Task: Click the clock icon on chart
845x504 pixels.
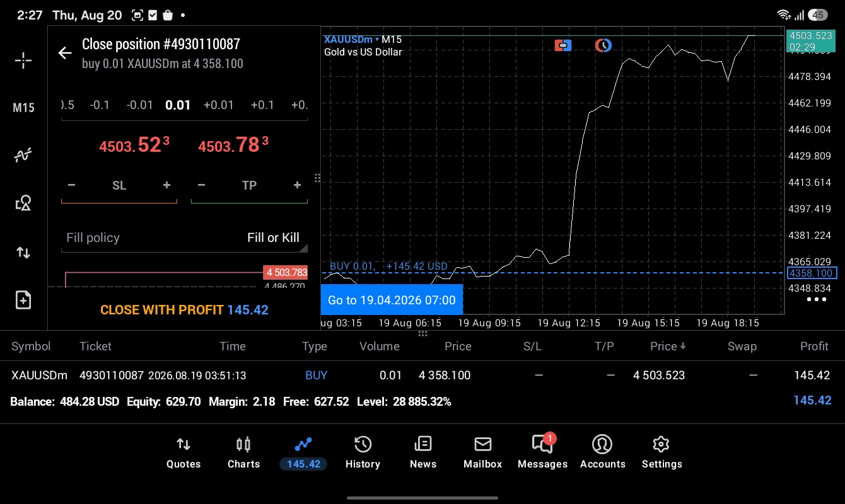Action: [603, 45]
